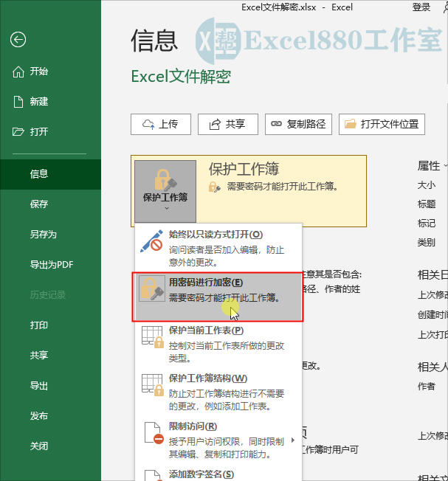Open 新建 in the sidebar
Image resolution: width=448 pixels, height=481 pixels.
[50, 102]
